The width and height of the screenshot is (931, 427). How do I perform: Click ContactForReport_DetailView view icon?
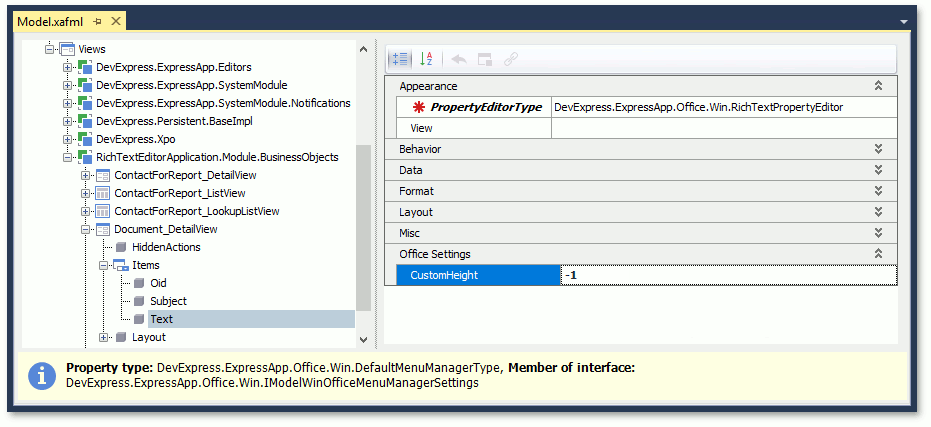click(x=103, y=175)
